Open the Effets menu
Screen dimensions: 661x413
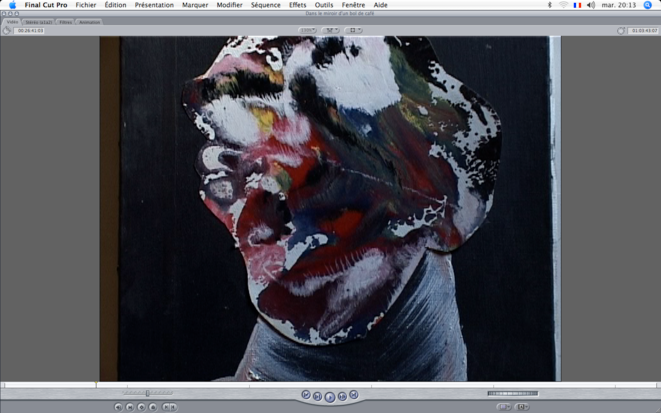(298, 5)
